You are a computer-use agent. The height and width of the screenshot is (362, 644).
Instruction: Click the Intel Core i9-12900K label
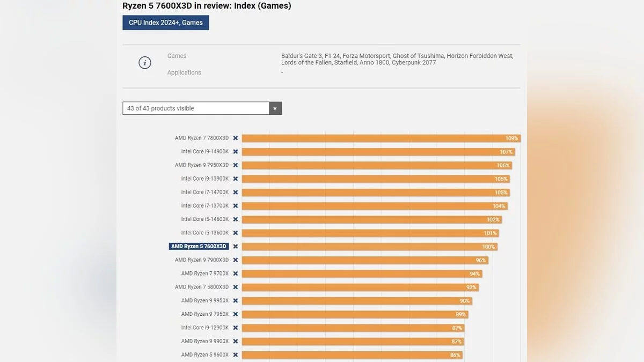tap(205, 328)
